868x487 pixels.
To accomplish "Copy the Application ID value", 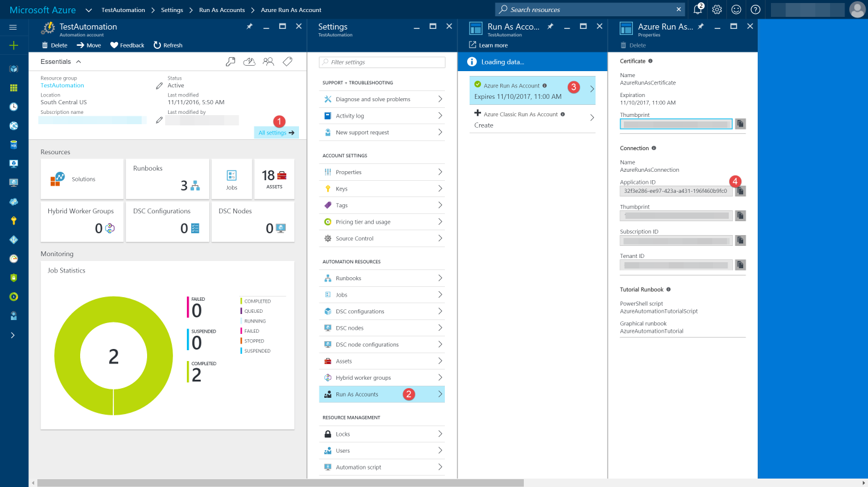I will [x=740, y=191].
